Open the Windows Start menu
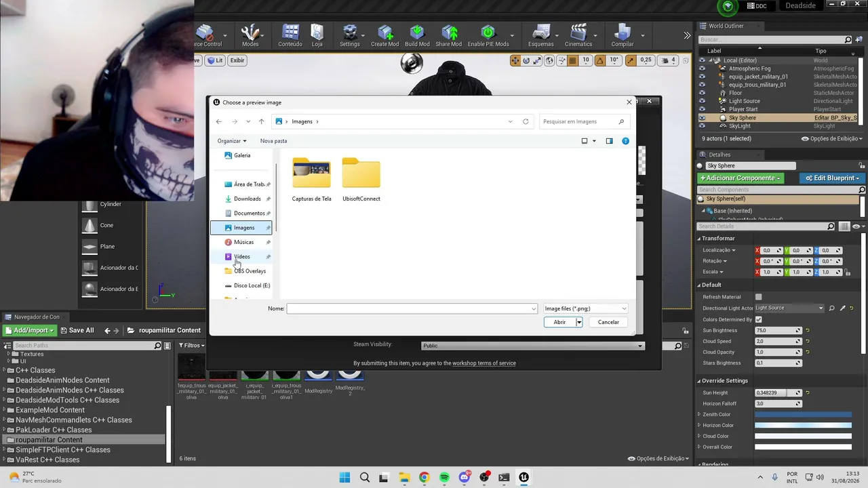Screen dimensions: 868x488 (x=344, y=477)
